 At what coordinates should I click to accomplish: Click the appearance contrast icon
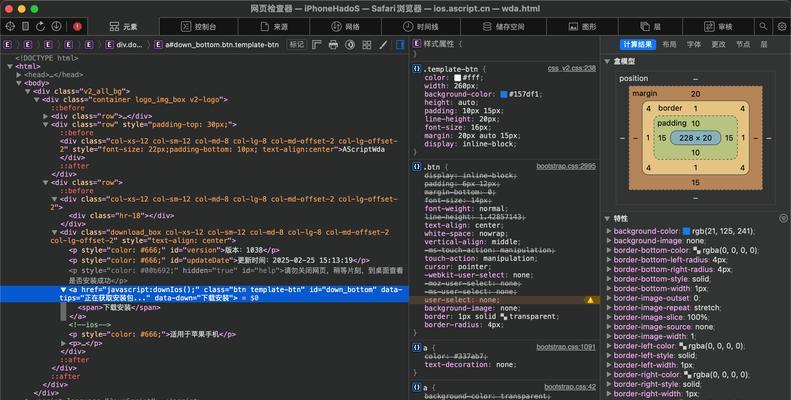click(350, 44)
